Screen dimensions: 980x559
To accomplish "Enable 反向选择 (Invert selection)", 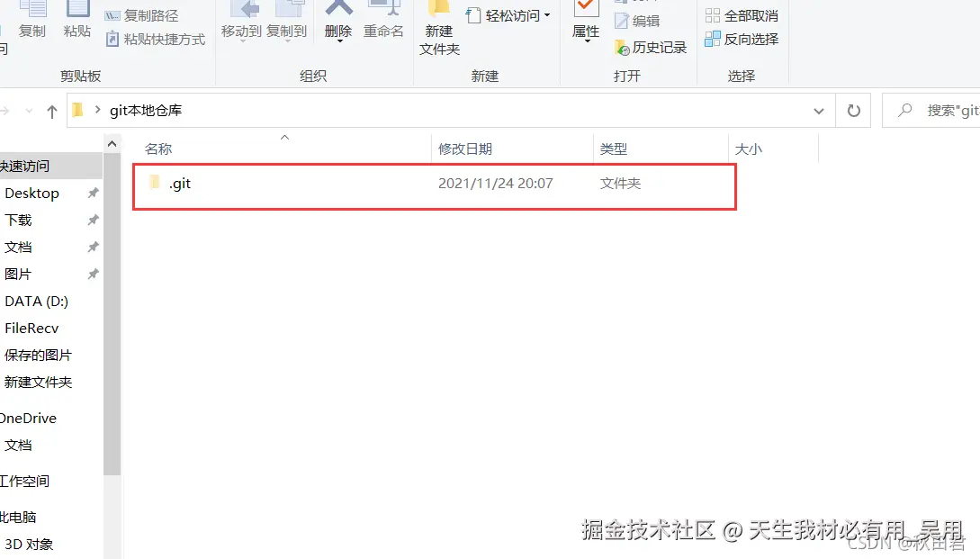I will 741,39.
